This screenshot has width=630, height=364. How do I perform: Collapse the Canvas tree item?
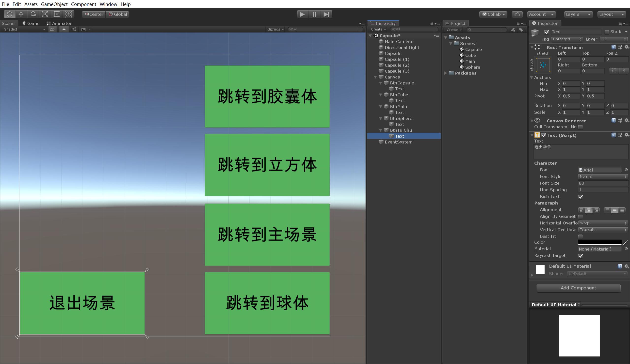(375, 77)
